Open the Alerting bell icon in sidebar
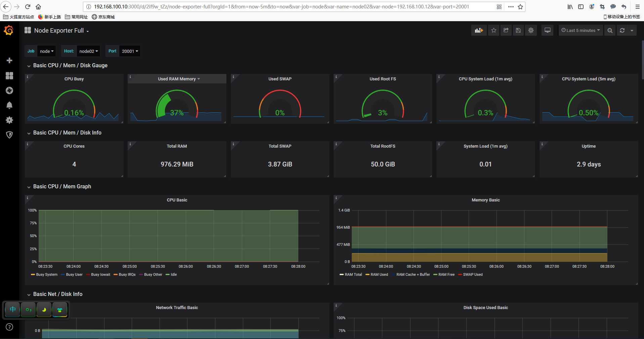644x339 pixels. click(9, 105)
